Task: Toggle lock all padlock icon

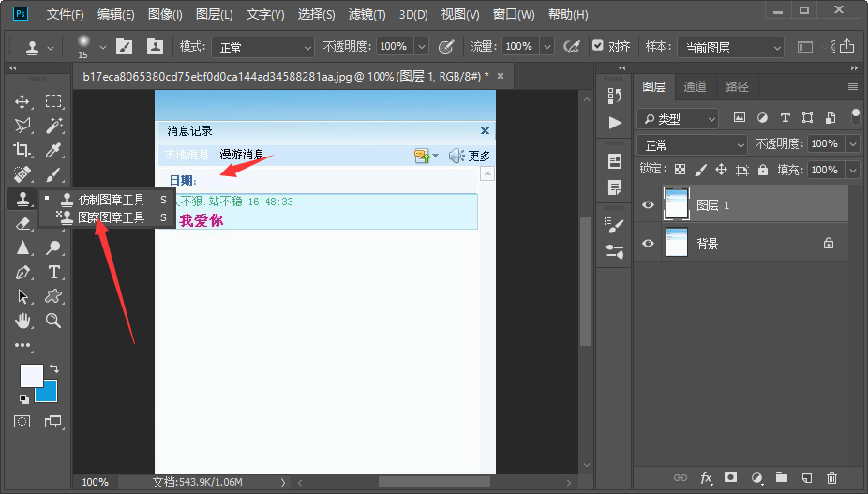Action: 763,170
